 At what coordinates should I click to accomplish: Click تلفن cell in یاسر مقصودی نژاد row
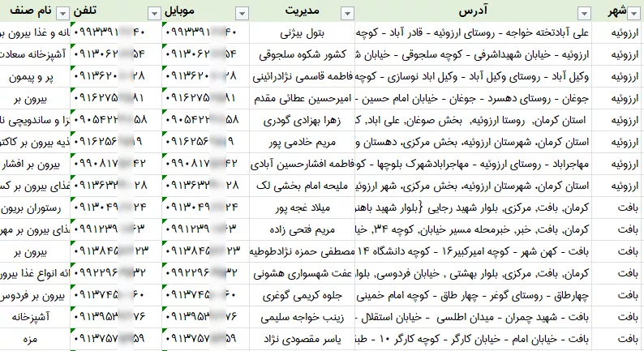[116, 339]
